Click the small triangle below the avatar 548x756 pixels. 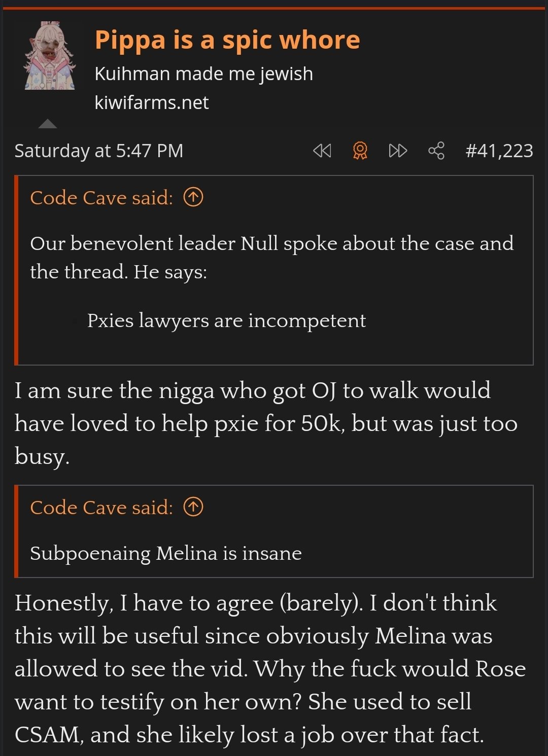click(x=48, y=124)
